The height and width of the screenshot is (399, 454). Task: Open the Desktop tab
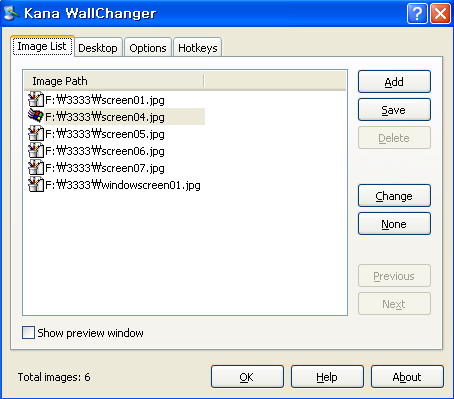click(98, 48)
